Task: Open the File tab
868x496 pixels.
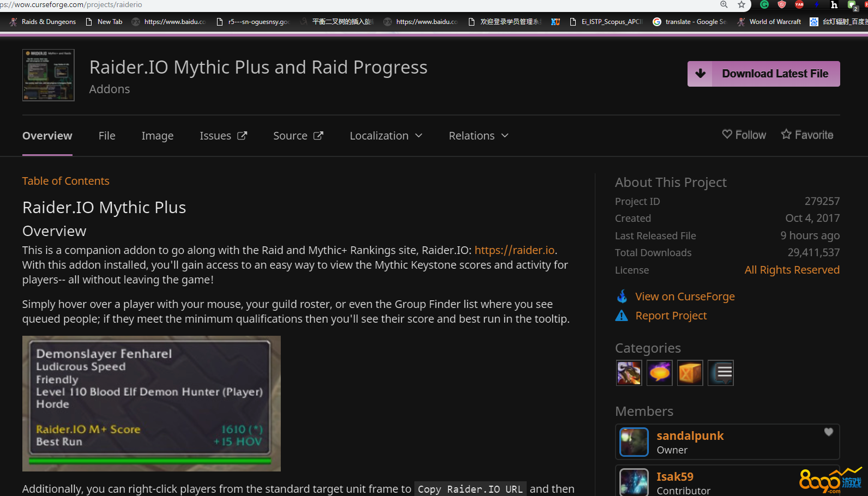Action: [107, 136]
